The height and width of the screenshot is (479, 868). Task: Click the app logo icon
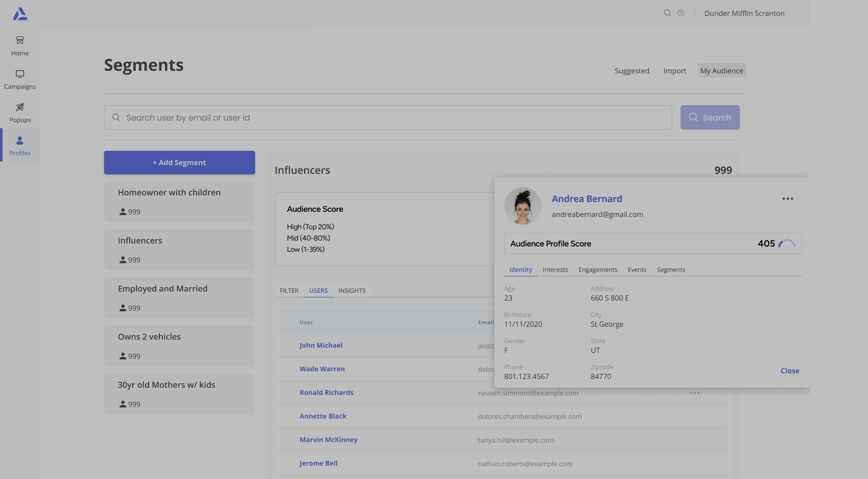(20, 14)
